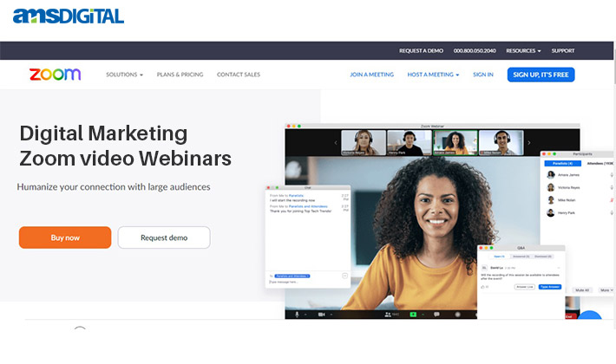Click the phone number in top bar
Image resolution: width=616 pixels, height=364 pixels.
475,50
